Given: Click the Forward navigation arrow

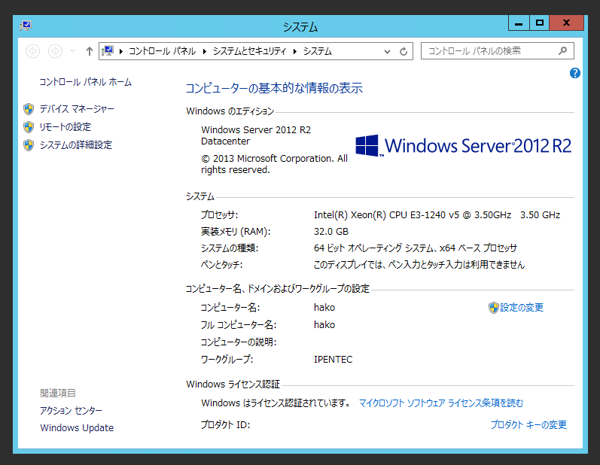Looking at the screenshot, I should [55, 51].
